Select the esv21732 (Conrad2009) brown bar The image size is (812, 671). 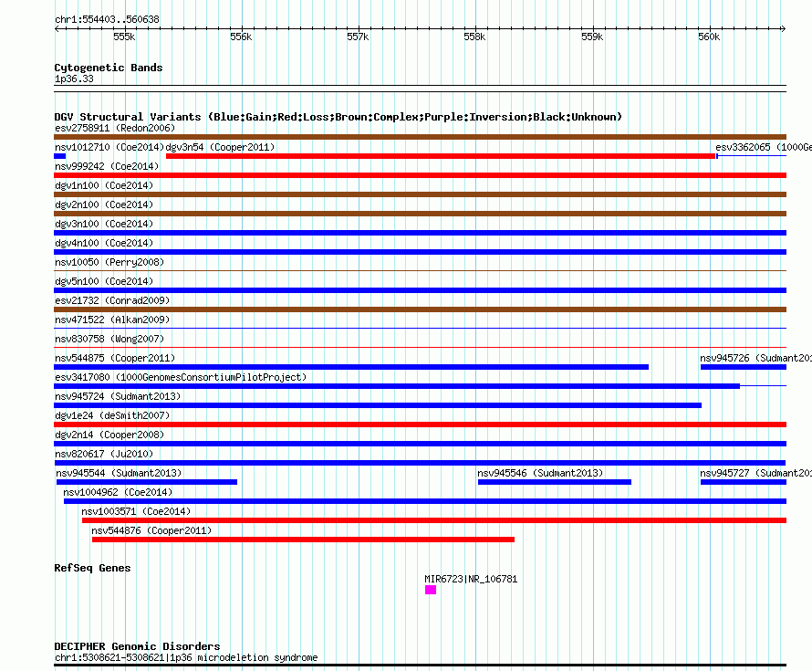[x=420, y=309]
